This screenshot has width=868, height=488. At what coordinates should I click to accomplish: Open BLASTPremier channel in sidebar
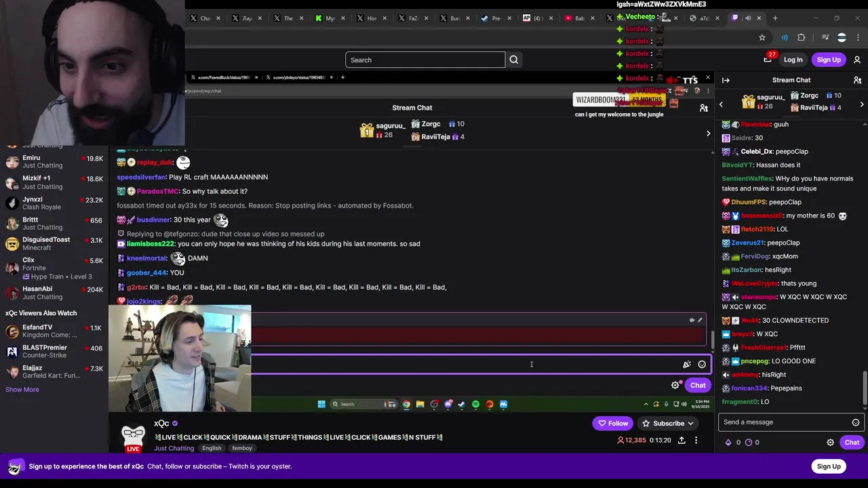[x=54, y=352]
